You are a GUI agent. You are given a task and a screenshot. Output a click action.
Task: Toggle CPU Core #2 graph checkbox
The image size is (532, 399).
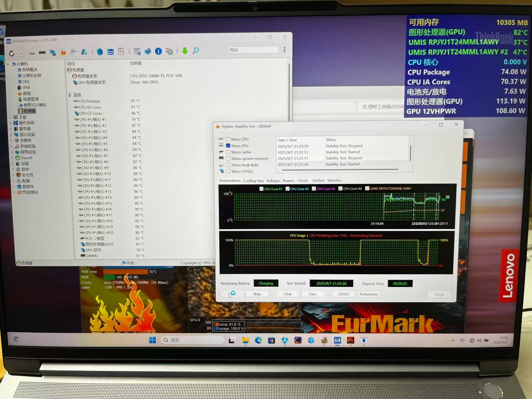coord(288,189)
